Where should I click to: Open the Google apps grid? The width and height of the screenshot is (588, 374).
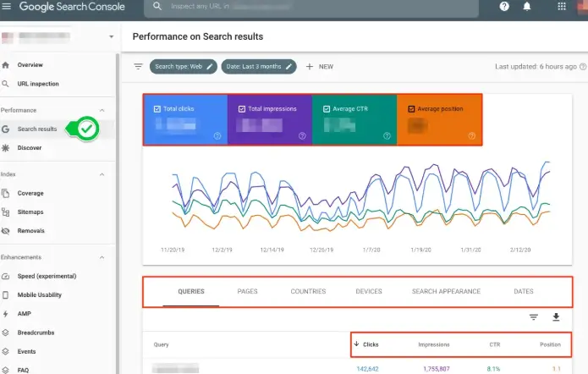click(562, 7)
